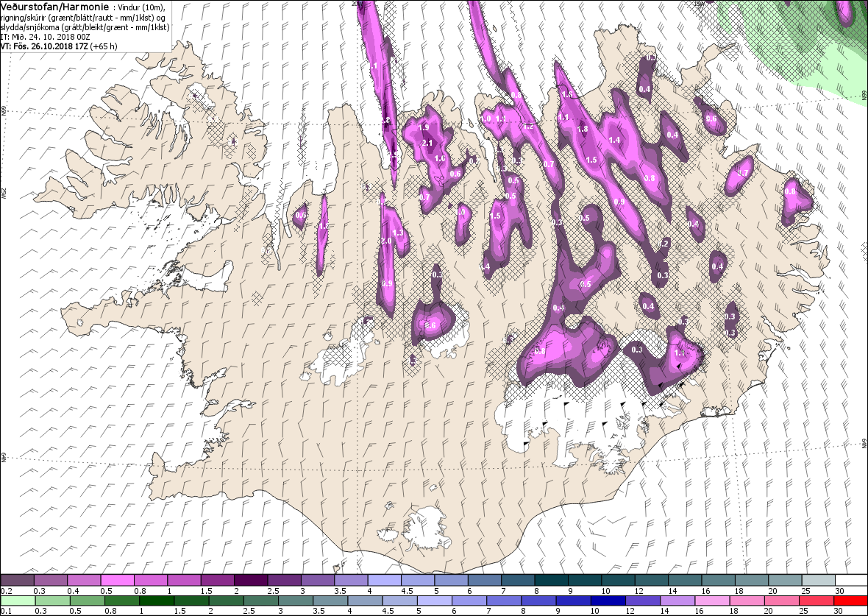Click the 25W longitude label on left edge
This screenshot has width=868, height=616.
(4, 192)
